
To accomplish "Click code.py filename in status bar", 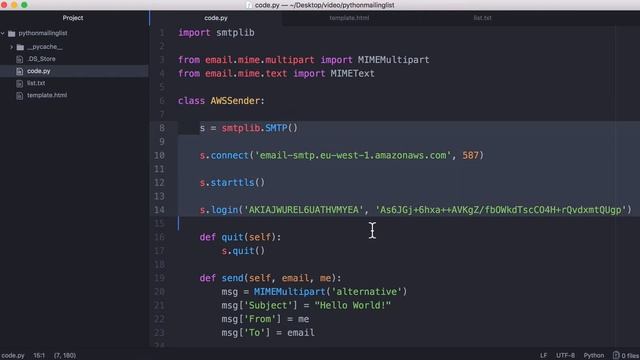I will point(13,356).
